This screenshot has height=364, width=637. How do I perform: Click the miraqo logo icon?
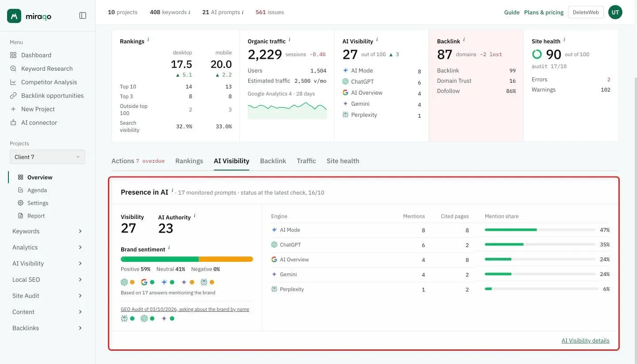click(x=14, y=16)
